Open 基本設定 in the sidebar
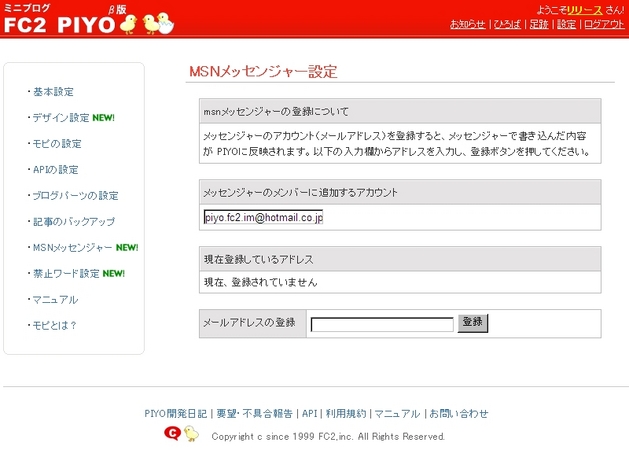 [x=53, y=92]
